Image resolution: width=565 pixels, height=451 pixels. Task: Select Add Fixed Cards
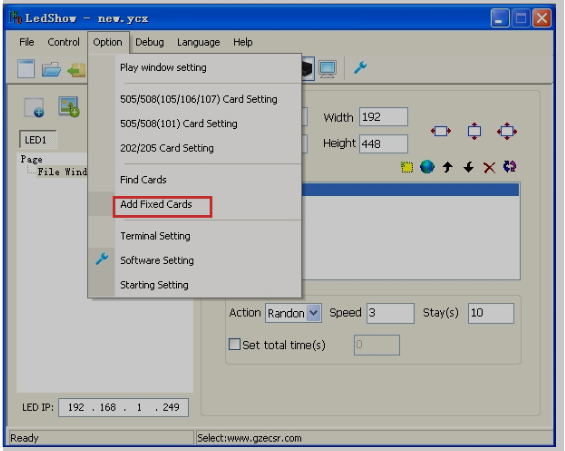point(195,204)
